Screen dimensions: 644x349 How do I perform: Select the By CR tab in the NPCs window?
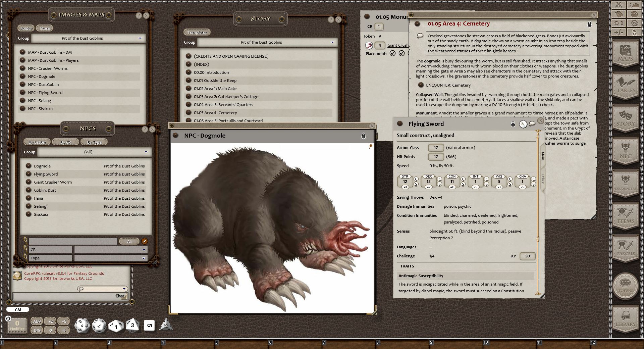[66, 142]
